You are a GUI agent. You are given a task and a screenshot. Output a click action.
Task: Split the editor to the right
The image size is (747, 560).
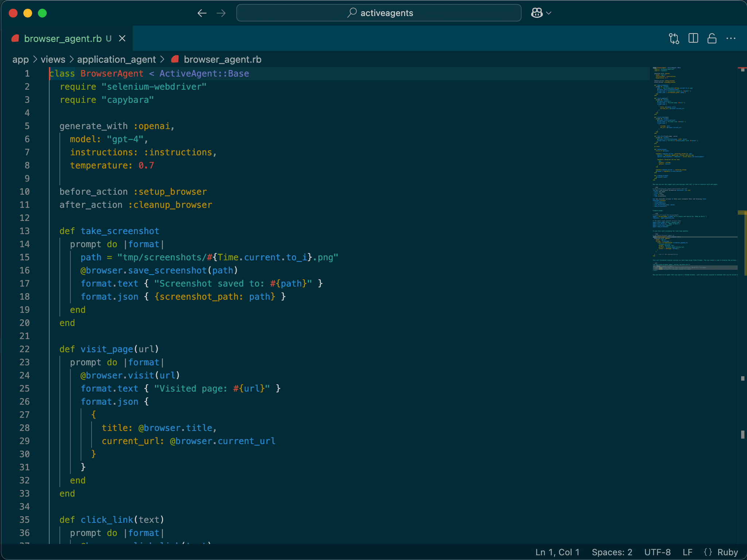pyautogui.click(x=693, y=38)
